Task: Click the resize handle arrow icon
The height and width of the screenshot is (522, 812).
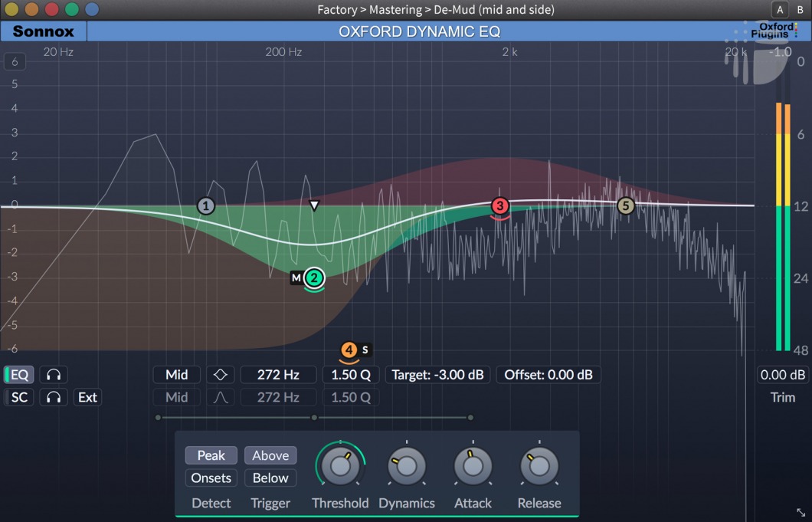Action: (801, 511)
